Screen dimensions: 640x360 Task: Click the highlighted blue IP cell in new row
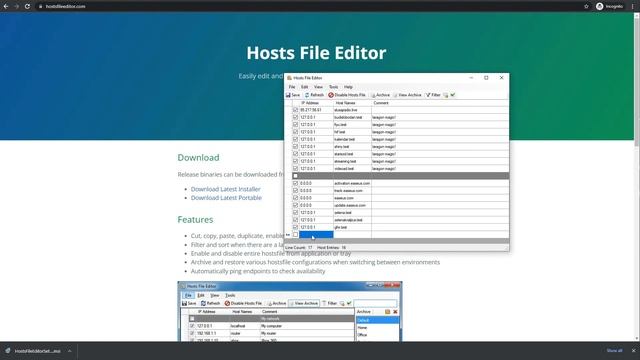point(316,235)
